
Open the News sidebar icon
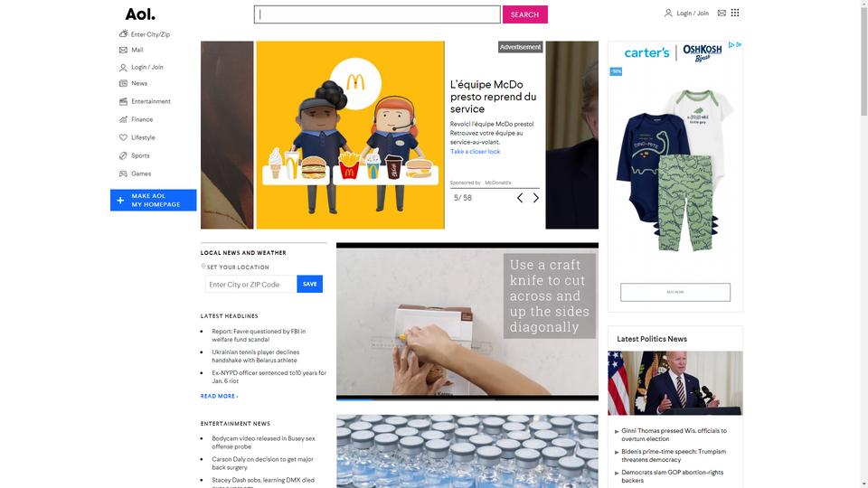(123, 83)
